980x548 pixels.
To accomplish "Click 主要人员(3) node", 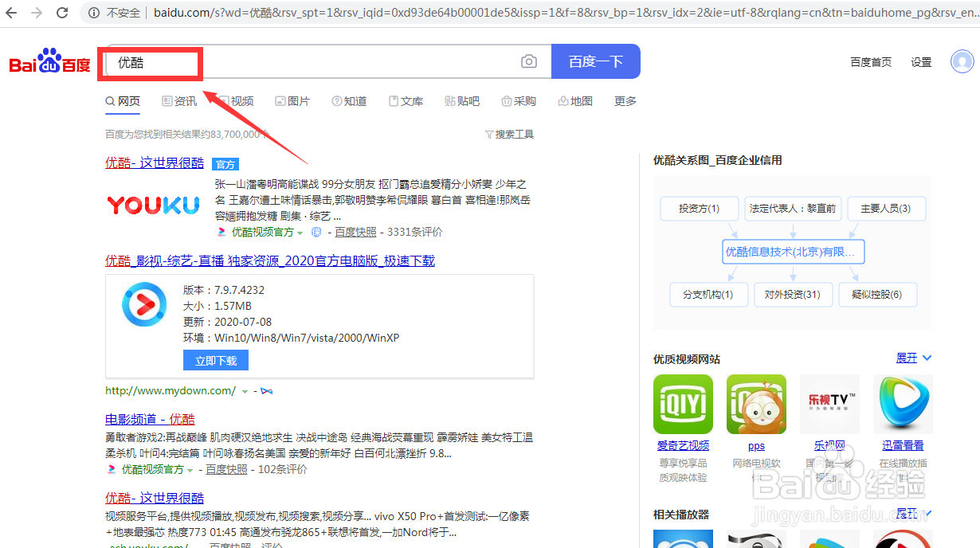I will [886, 209].
